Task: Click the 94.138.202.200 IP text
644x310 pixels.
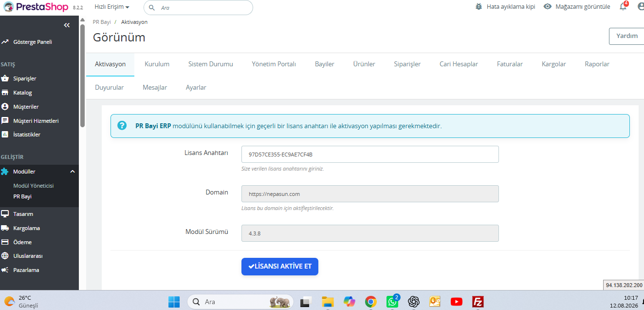Action: click(x=624, y=285)
